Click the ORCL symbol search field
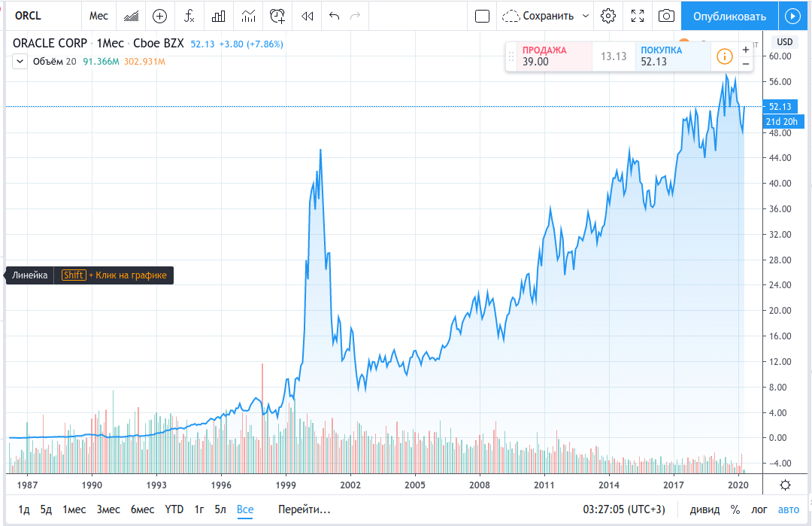This screenshot has width=812, height=526. coord(38,16)
